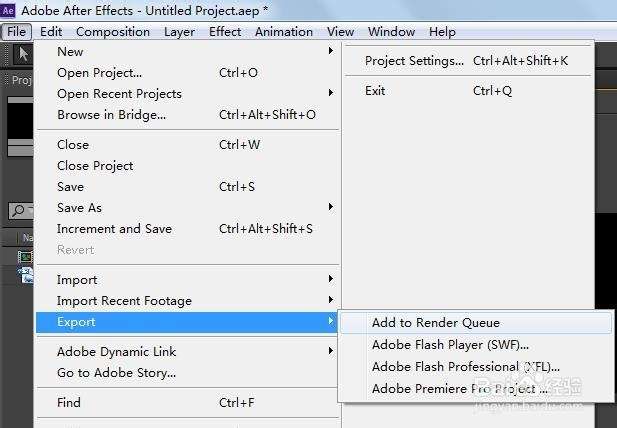Screen dimensions: 617x428
Task: Expand the Save As submenu
Action: [330, 207]
